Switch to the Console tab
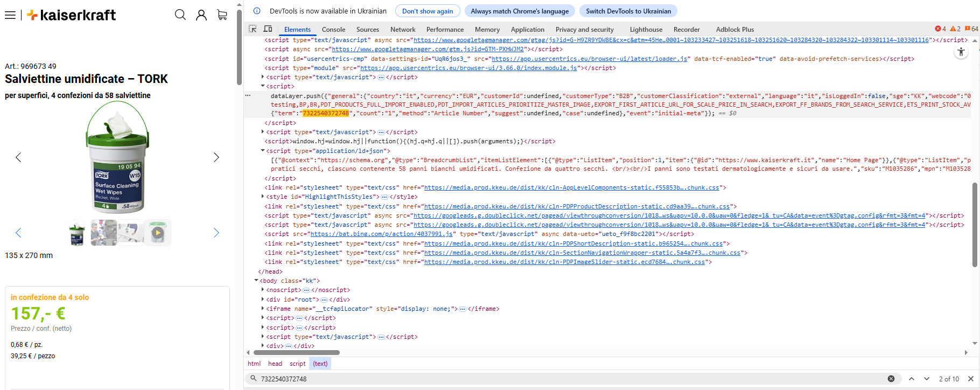Viewport: 980px width, 390px height. point(333,30)
